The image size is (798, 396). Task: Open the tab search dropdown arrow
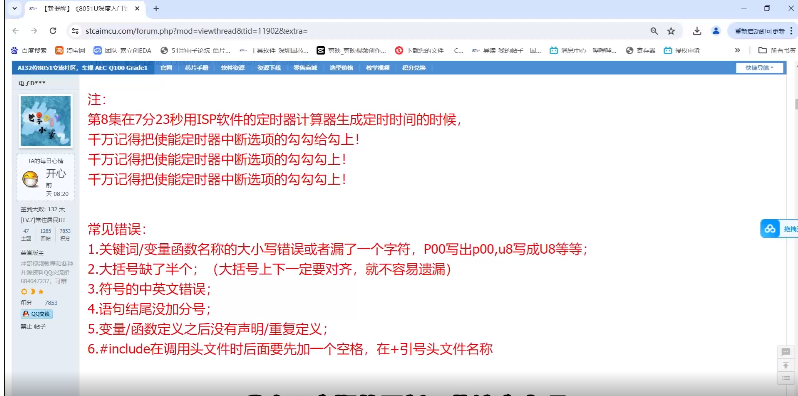coord(14,8)
